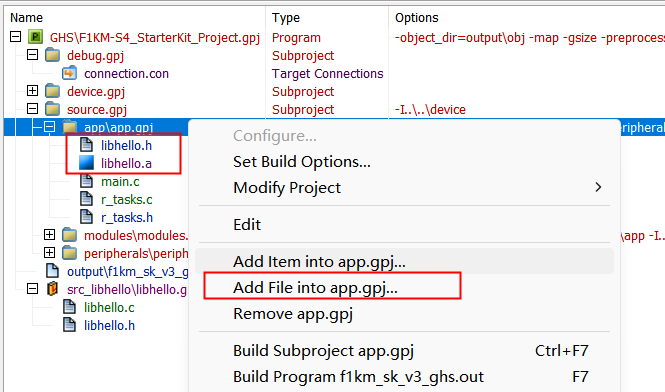Click the connection.con target connection icon
This screenshot has width=665, height=392.
coord(70,73)
